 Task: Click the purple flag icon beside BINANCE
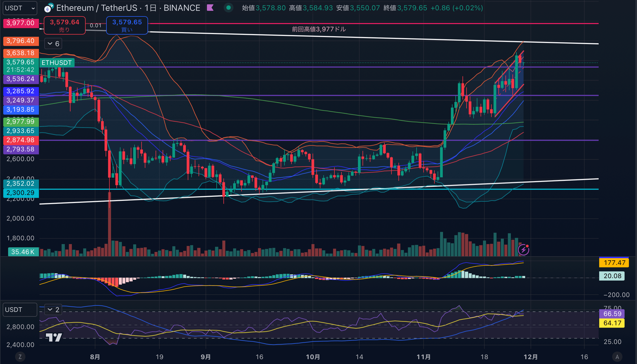210,8
